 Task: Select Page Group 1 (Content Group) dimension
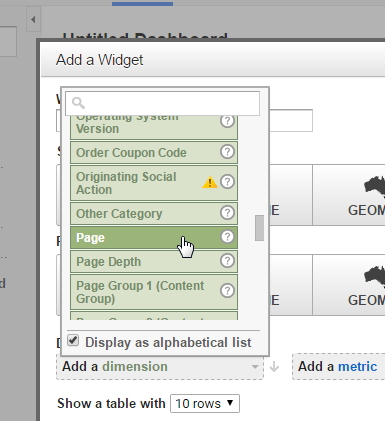[154, 292]
